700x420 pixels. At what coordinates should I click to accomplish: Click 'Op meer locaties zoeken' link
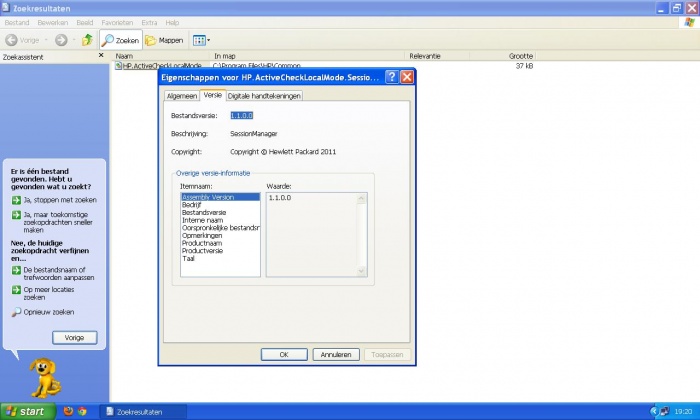(43, 293)
